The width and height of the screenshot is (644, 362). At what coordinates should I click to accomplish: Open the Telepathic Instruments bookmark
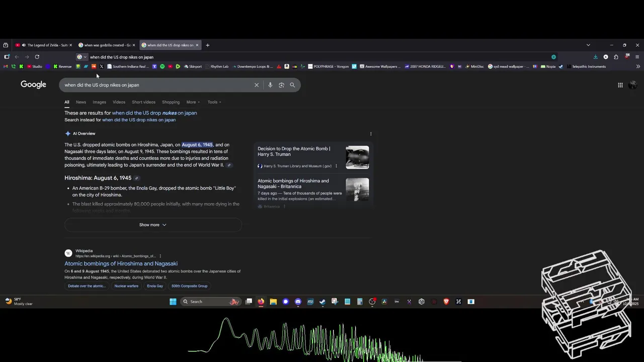click(x=586, y=66)
